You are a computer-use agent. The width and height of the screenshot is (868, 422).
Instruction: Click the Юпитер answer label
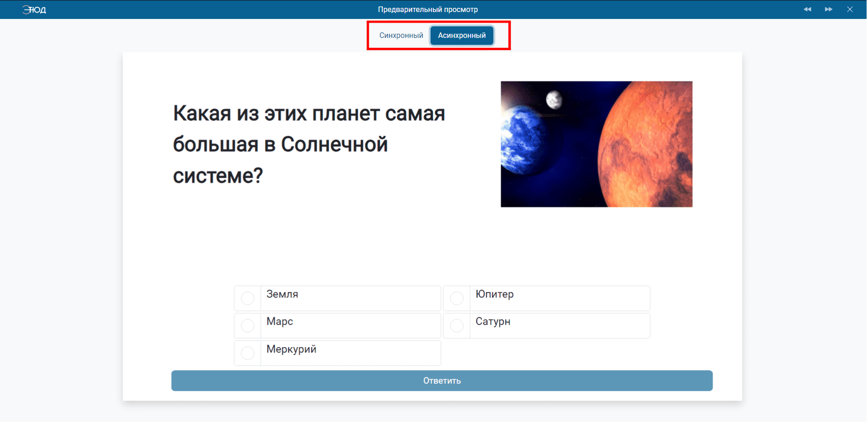click(494, 294)
